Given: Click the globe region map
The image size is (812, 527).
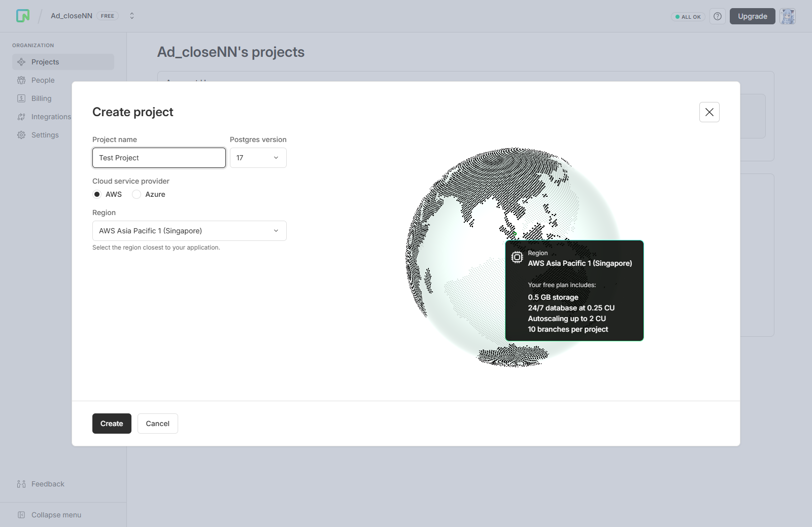Looking at the screenshot, I should point(513,257).
